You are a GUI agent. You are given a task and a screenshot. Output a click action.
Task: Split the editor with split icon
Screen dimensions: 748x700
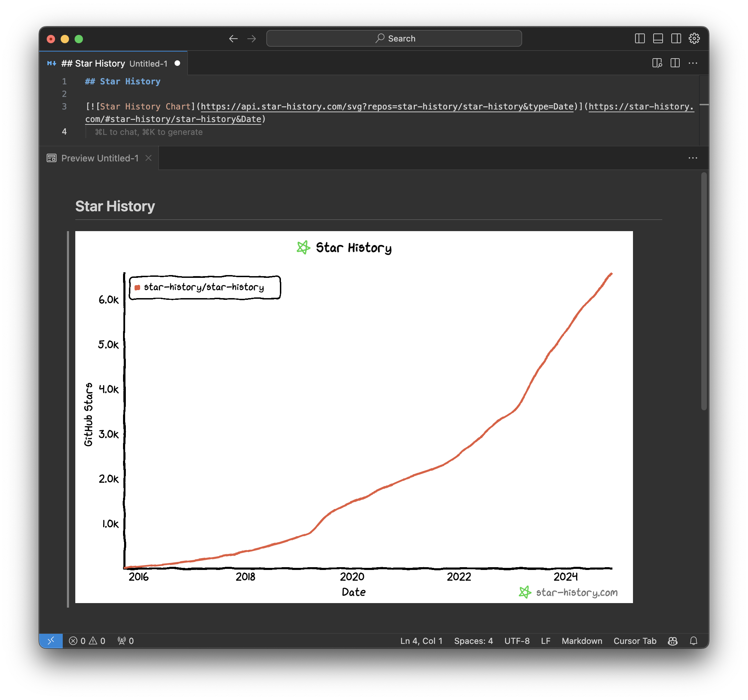pos(675,63)
